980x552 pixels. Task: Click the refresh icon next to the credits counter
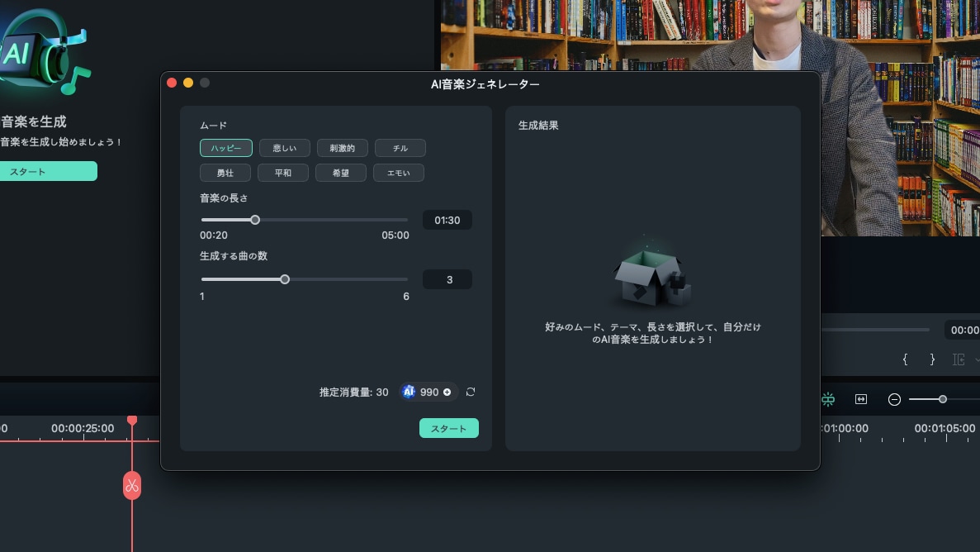click(x=471, y=392)
